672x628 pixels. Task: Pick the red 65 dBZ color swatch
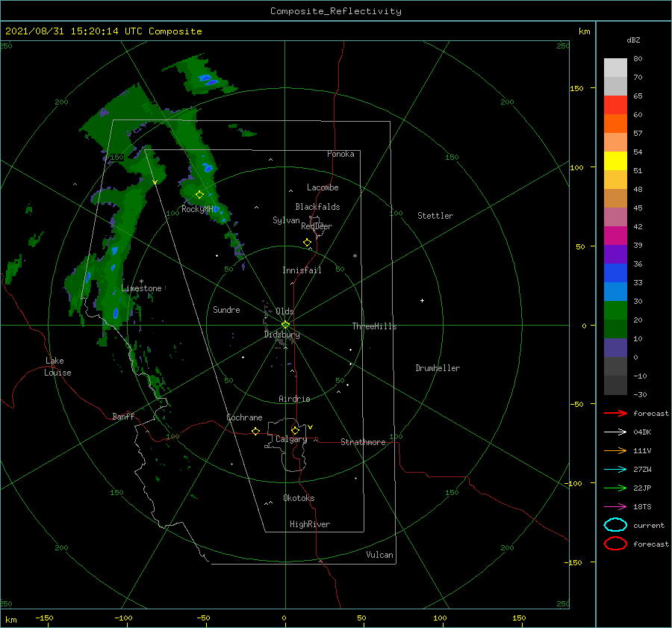pyautogui.click(x=615, y=105)
